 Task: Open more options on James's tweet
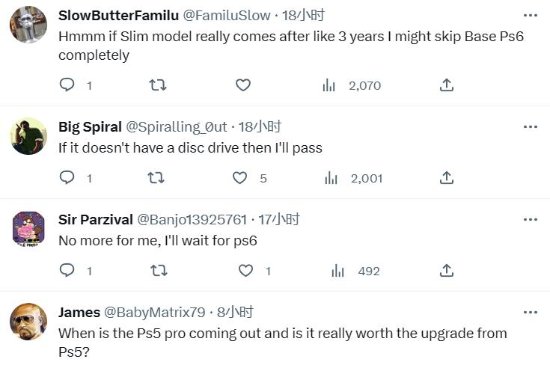[x=530, y=312]
